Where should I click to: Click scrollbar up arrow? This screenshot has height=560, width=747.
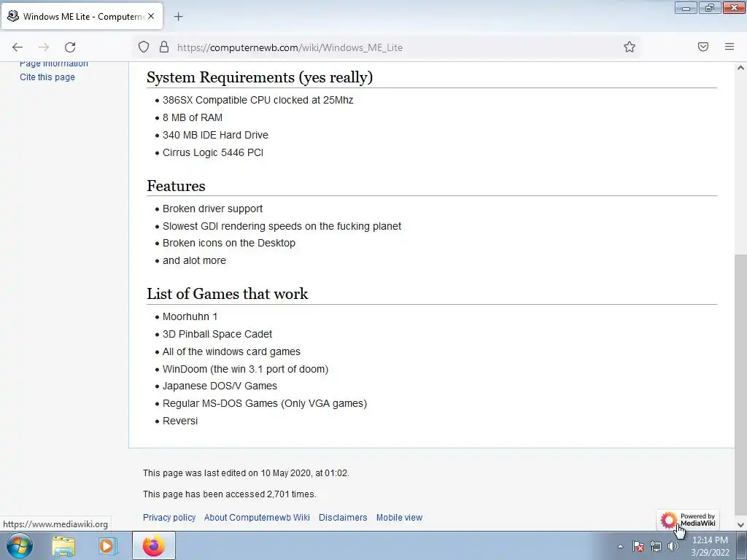point(740,68)
